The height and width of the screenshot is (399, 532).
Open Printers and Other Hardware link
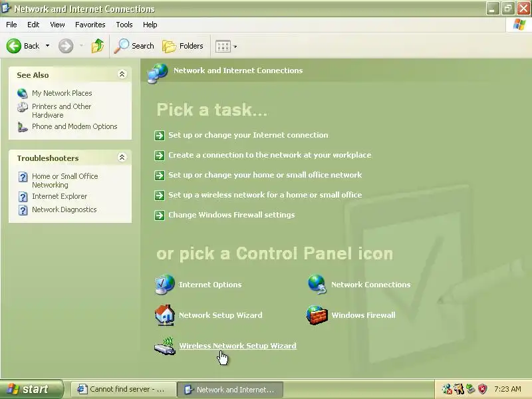(61, 110)
